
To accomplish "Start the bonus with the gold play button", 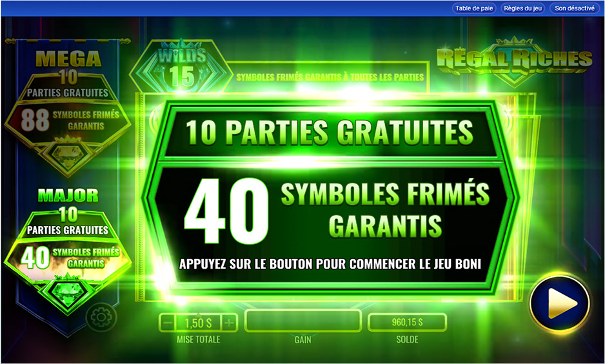I will (560, 303).
